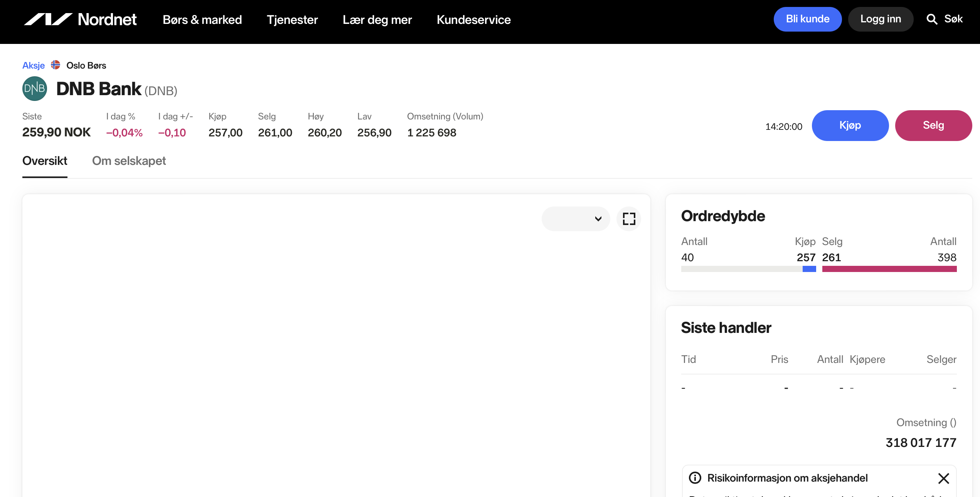Open Tjenester menu
The width and height of the screenshot is (980, 497).
point(292,20)
